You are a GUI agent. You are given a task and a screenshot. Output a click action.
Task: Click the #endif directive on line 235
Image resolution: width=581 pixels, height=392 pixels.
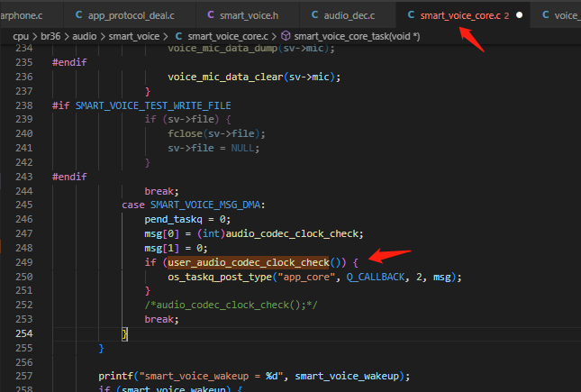pyautogui.click(x=69, y=62)
